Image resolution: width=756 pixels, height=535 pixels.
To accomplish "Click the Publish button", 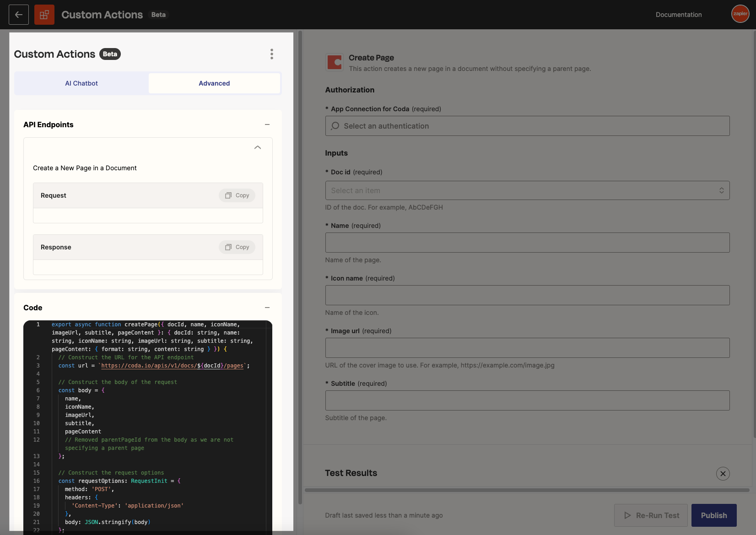I will 714,515.
